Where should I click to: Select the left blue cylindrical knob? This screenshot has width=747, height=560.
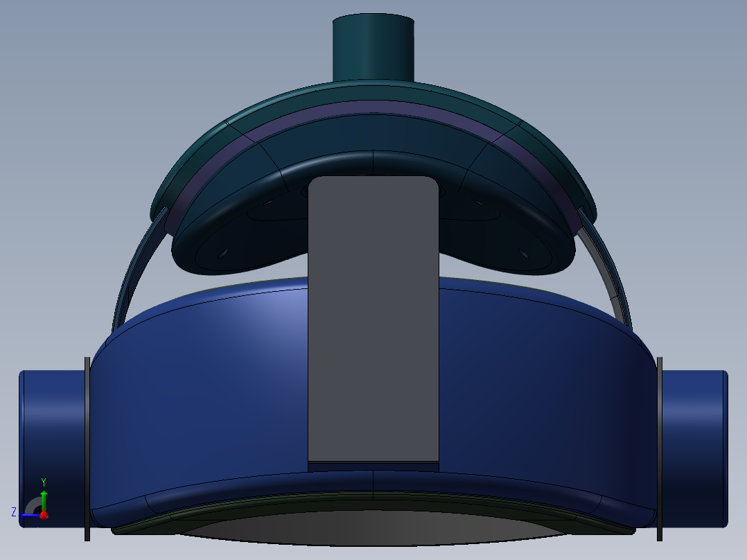click(53, 448)
